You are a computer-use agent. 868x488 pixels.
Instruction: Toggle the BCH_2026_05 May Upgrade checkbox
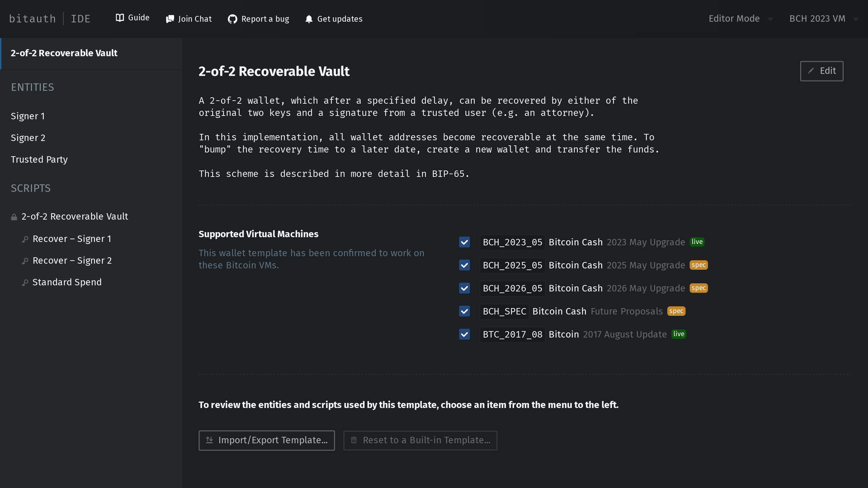tap(464, 288)
